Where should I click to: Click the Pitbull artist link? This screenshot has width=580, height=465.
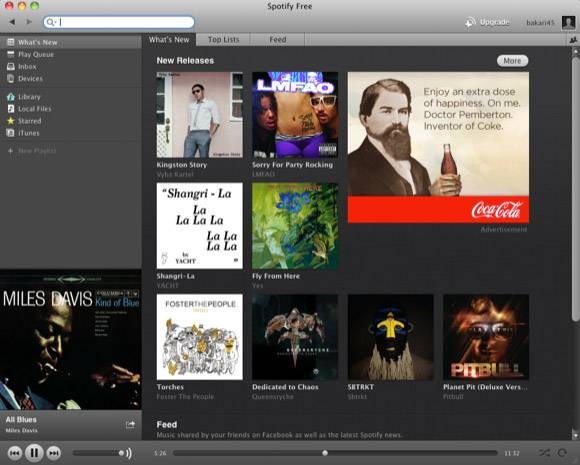coord(453,397)
